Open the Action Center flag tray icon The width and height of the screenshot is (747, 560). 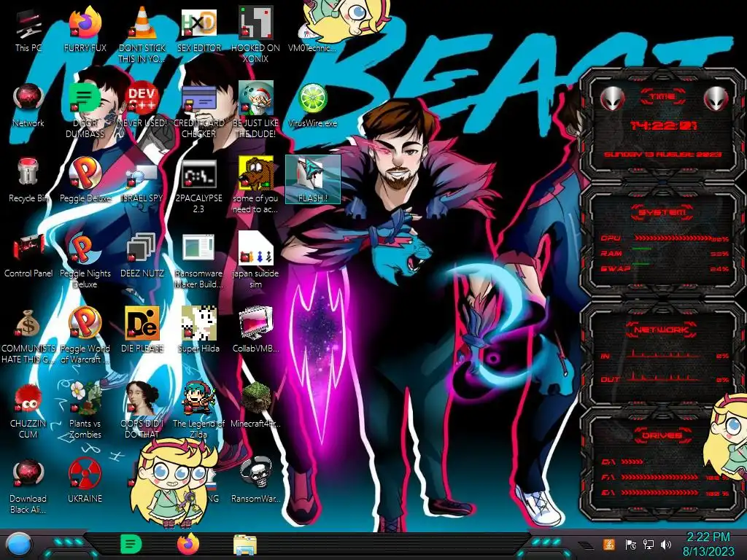631,544
